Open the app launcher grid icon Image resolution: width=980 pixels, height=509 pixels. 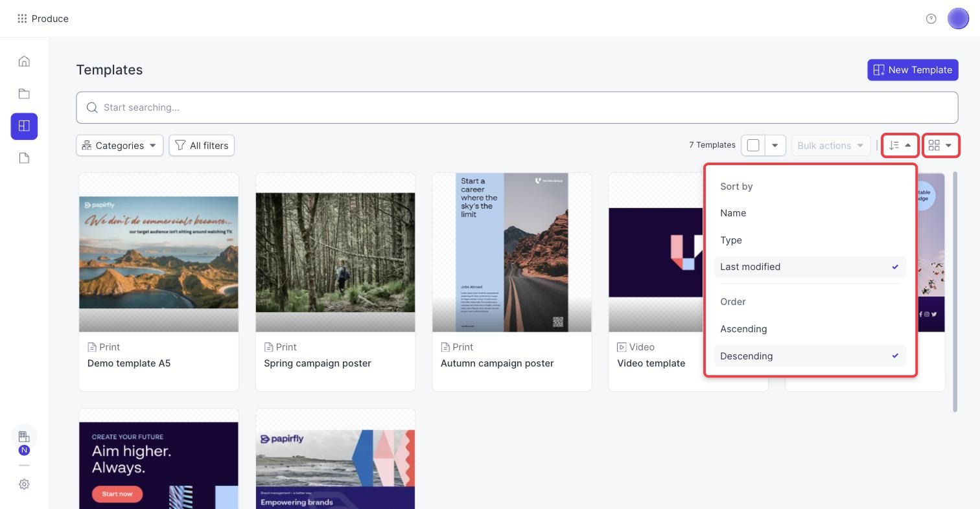pos(22,19)
